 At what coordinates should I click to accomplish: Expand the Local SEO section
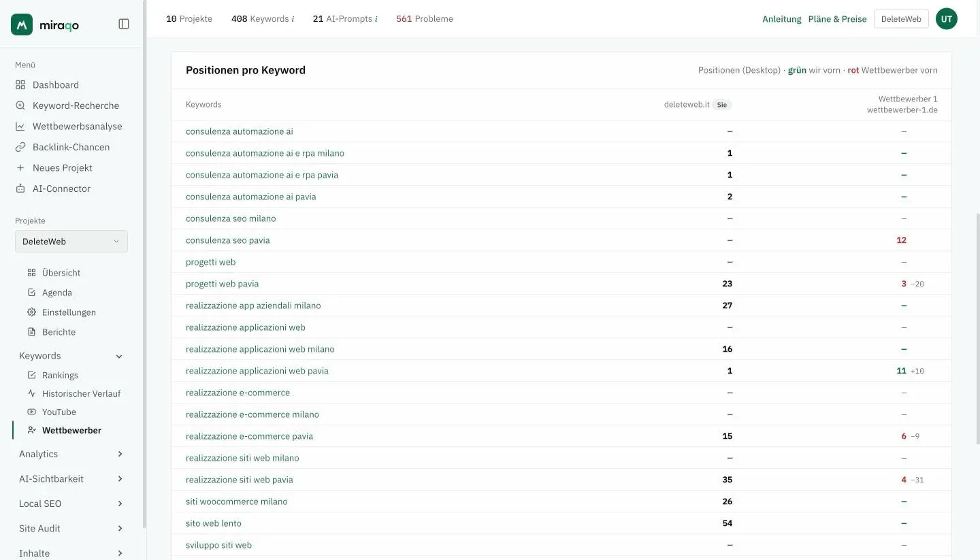click(120, 504)
